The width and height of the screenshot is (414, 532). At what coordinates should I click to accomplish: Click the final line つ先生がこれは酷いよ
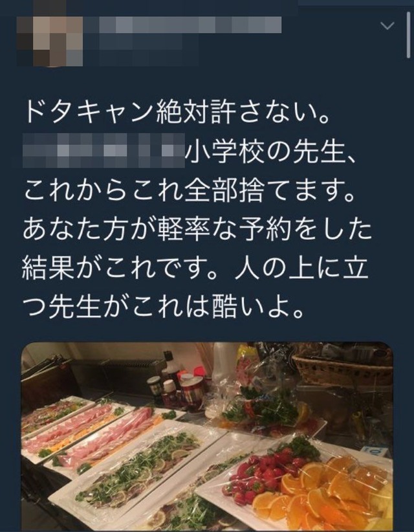coord(164,310)
